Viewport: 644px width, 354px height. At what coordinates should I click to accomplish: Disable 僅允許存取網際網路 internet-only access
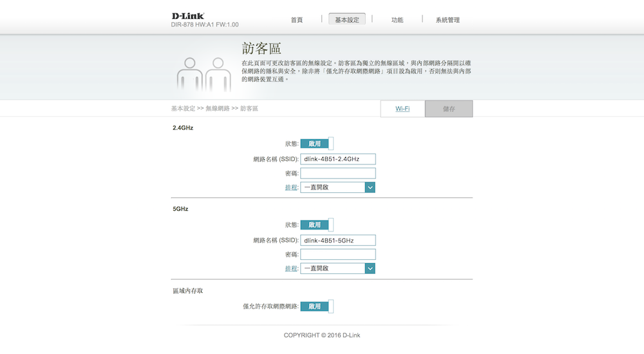tap(317, 306)
